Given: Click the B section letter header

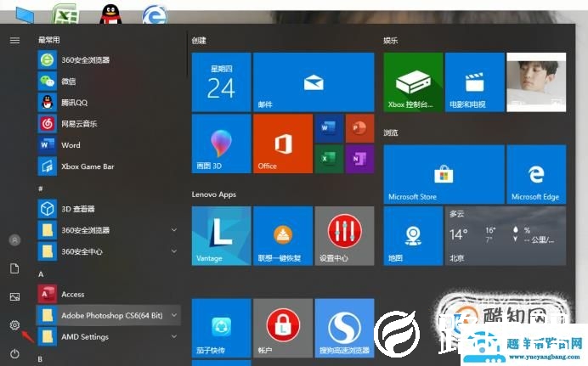Looking at the screenshot, I should point(41,359).
